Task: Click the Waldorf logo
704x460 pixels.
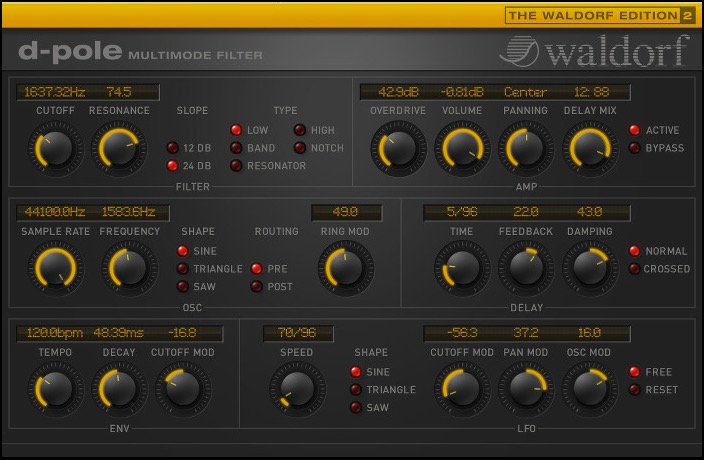Action: click(x=594, y=51)
